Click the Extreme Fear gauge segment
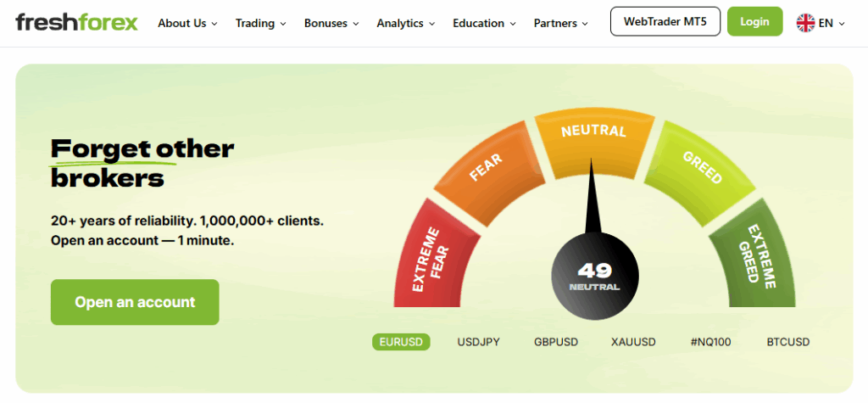The height and width of the screenshot is (403, 868). point(426,259)
